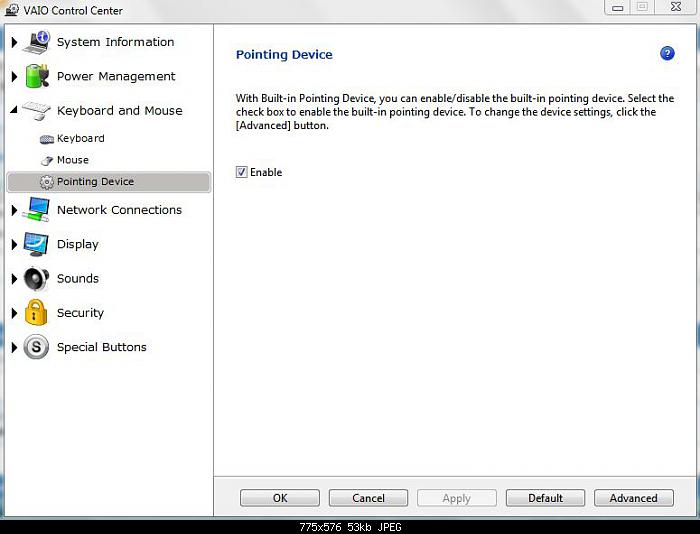The height and width of the screenshot is (534, 700).
Task: Click the Sounds speaker icon
Action: pos(37,279)
